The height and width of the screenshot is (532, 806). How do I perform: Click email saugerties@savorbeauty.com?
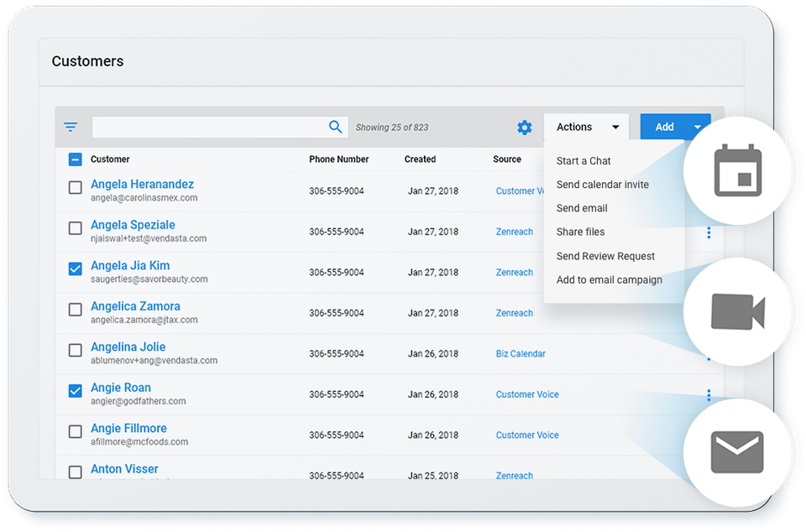pos(149,279)
